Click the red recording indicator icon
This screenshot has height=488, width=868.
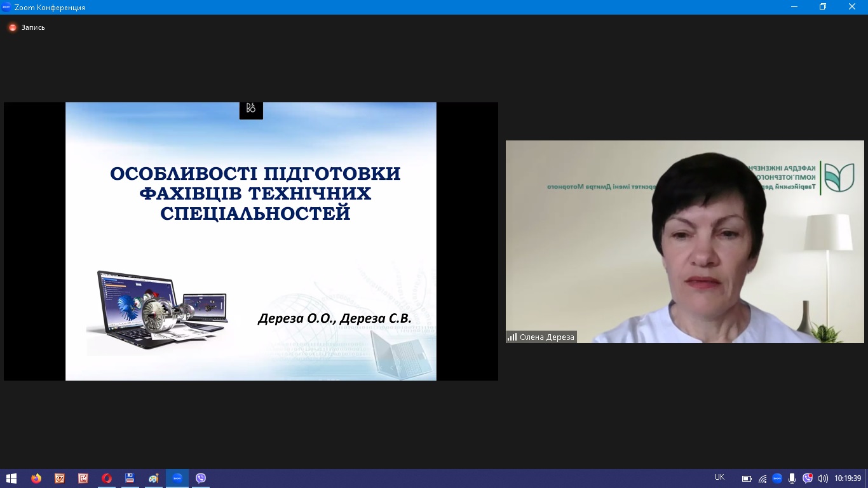coord(12,27)
